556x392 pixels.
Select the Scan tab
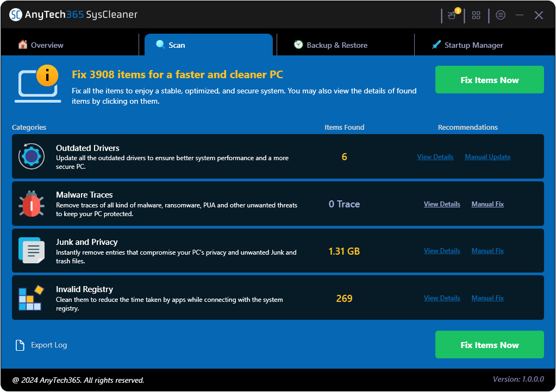(176, 45)
